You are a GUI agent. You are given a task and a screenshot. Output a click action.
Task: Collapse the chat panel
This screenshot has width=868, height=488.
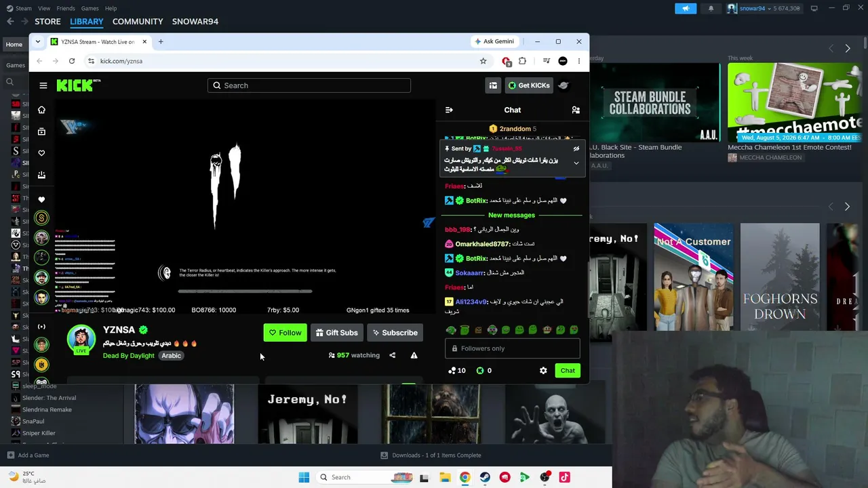coord(449,110)
